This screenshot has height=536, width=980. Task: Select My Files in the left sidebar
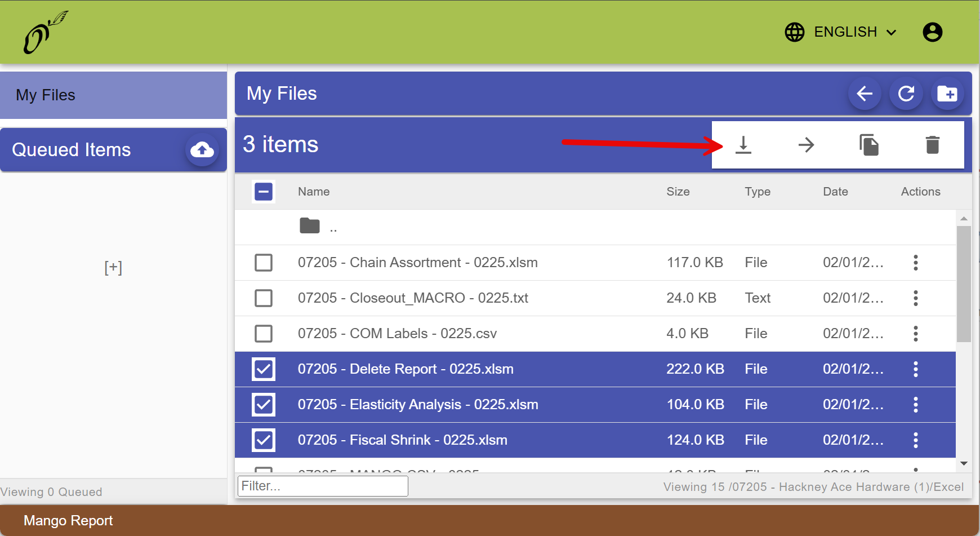[113, 95]
